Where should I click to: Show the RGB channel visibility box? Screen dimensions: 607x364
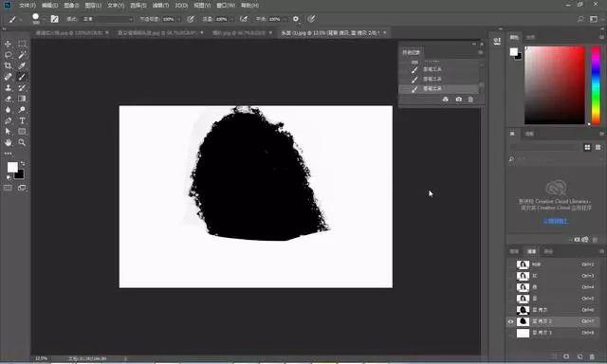[510, 264]
